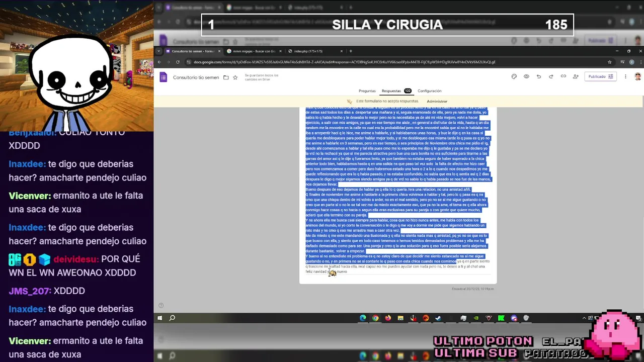Open Microsoft Edge from the taskbar
The height and width of the screenshot is (362, 644).
pos(363,318)
